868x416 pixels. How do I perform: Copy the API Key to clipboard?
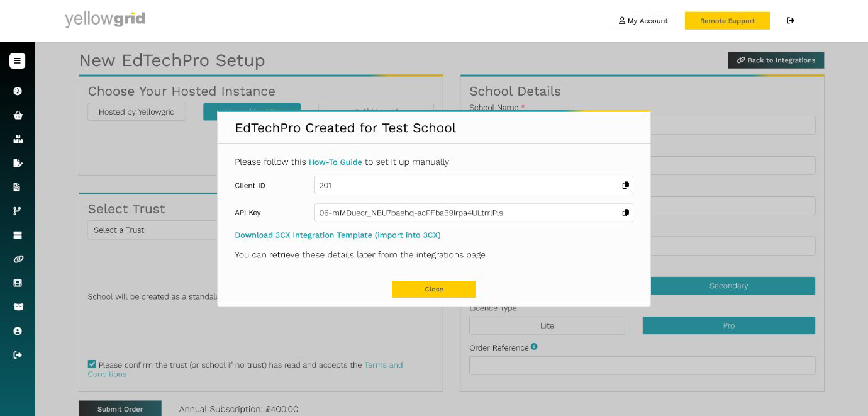[625, 213]
